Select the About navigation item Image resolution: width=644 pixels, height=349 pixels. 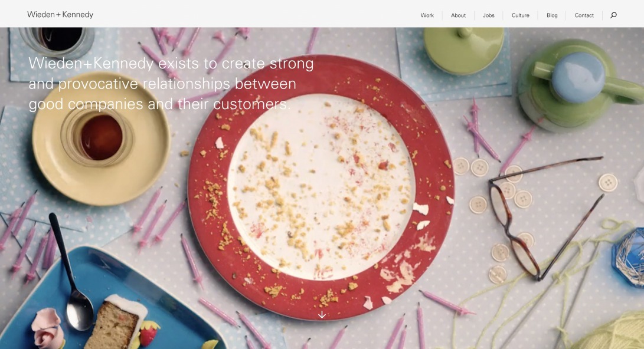pyautogui.click(x=459, y=15)
